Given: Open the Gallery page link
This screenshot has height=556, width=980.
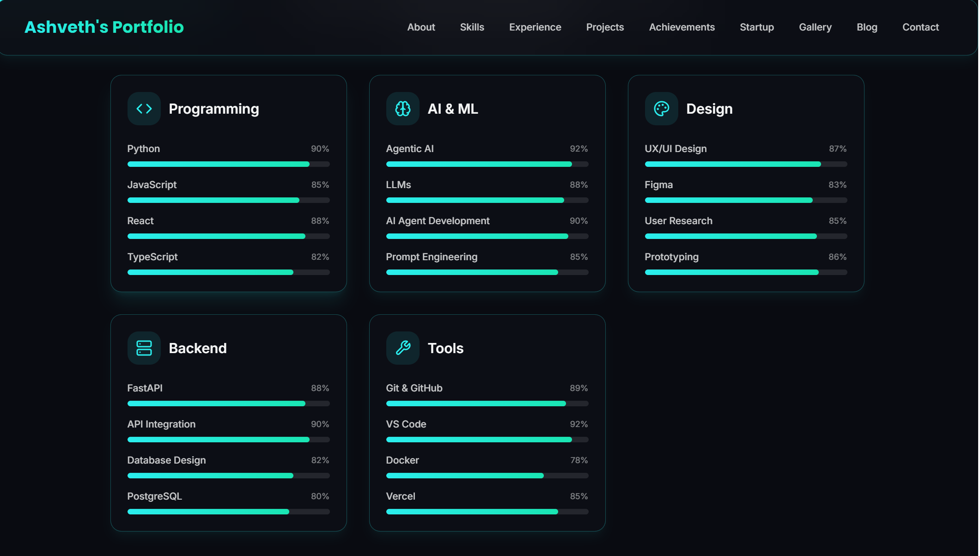Looking at the screenshot, I should pyautogui.click(x=815, y=27).
